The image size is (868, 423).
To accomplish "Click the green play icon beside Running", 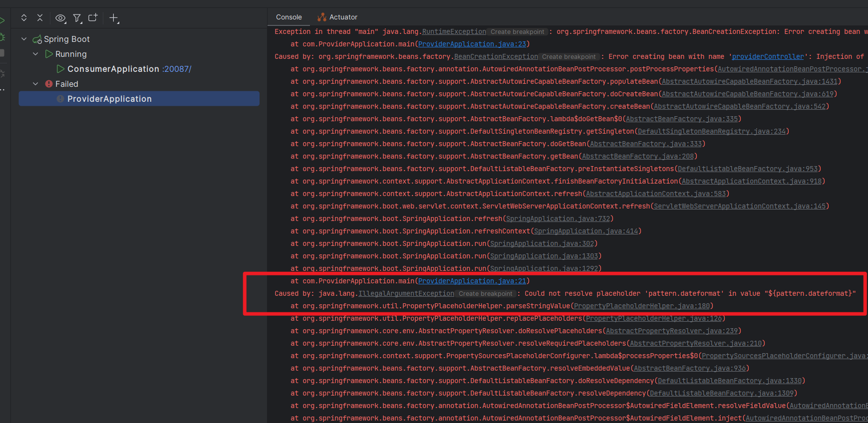I will click(x=49, y=54).
